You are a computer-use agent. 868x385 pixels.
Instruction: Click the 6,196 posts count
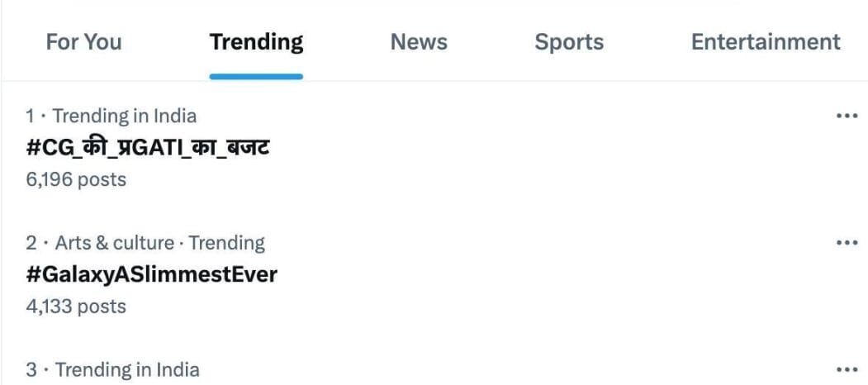(x=76, y=178)
